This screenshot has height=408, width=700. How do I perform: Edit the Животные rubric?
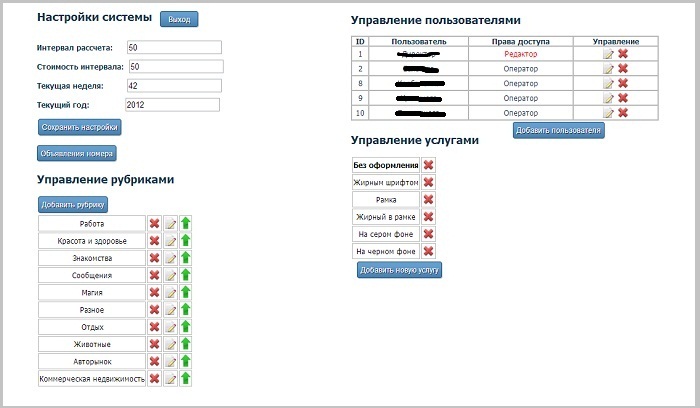(x=171, y=344)
